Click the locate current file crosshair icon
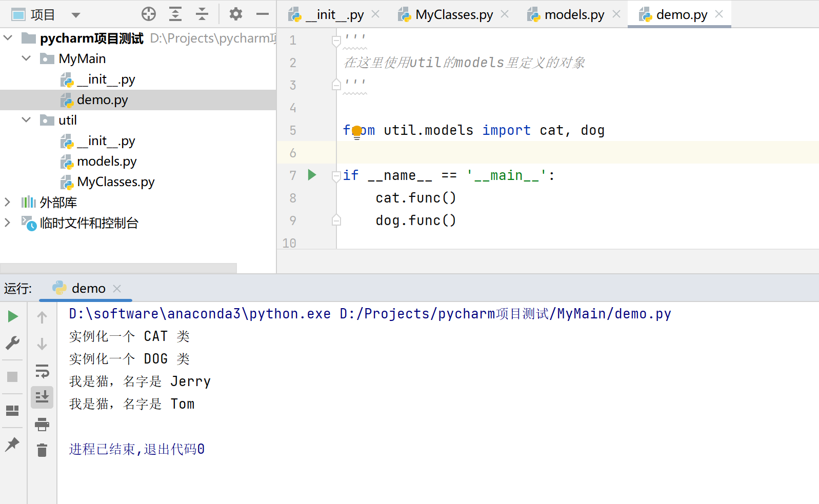 click(x=149, y=14)
